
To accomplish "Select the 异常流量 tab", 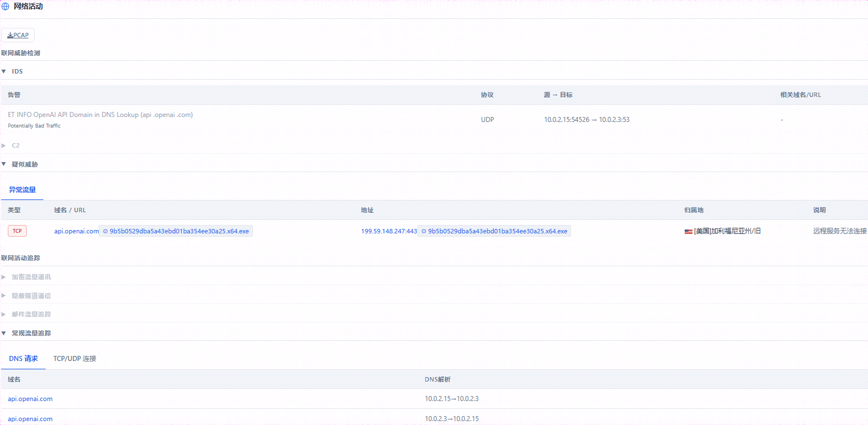I will 22,190.
